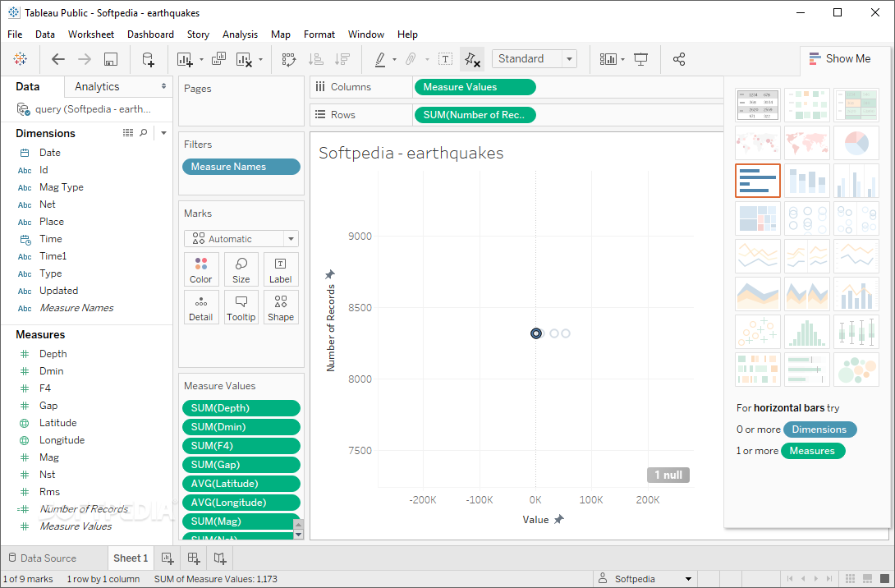The height and width of the screenshot is (588, 895).
Task: Open the clear sheet dropdown arrow
Action: [x=261, y=59]
